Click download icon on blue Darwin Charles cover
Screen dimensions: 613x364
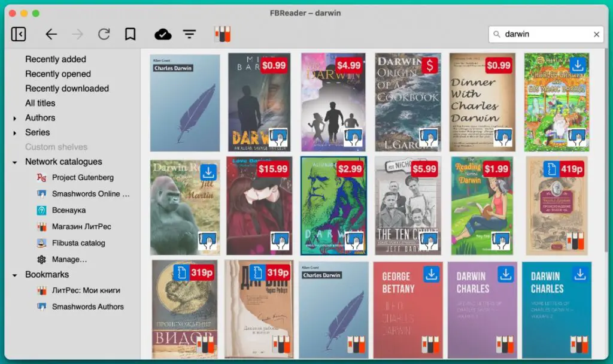coord(580,274)
